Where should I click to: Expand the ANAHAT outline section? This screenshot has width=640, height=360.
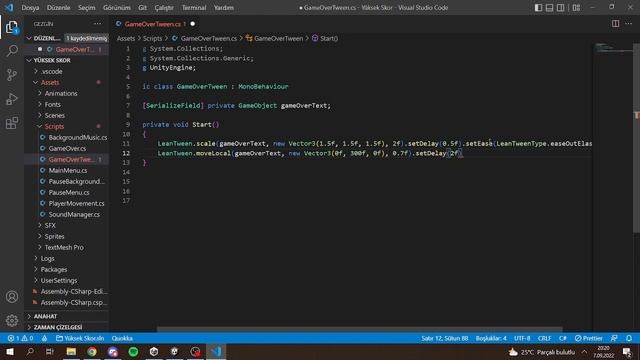tap(67, 316)
